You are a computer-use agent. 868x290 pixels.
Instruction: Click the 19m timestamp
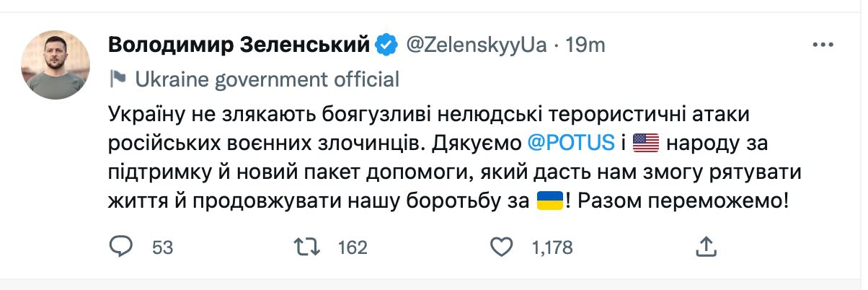tap(585, 45)
